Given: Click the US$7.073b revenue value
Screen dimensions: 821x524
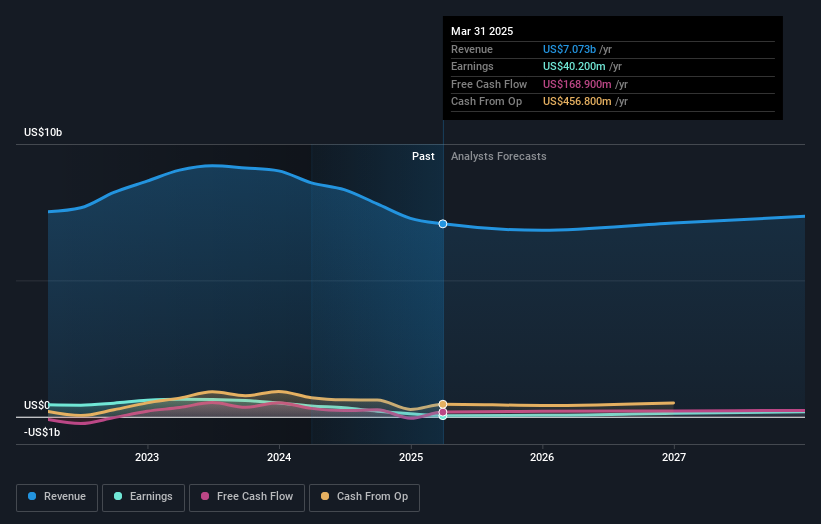Looking at the screenshot, I should click(x=569, y=49).
